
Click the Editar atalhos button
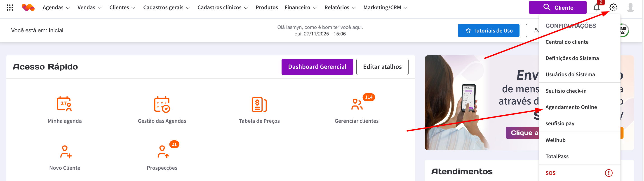(x=382, y=67)
